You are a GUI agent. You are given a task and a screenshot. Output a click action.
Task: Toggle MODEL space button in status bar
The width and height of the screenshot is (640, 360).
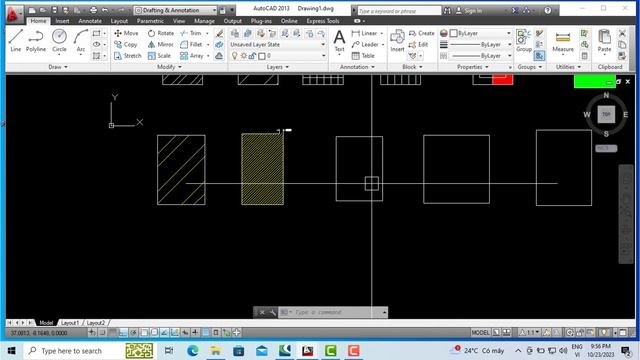pos(480,333)
